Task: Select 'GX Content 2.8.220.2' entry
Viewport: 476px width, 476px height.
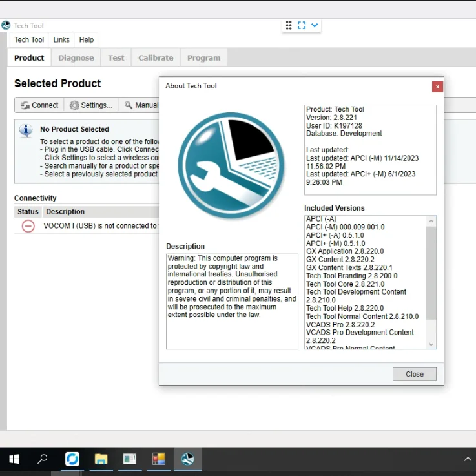Action: 340,260
